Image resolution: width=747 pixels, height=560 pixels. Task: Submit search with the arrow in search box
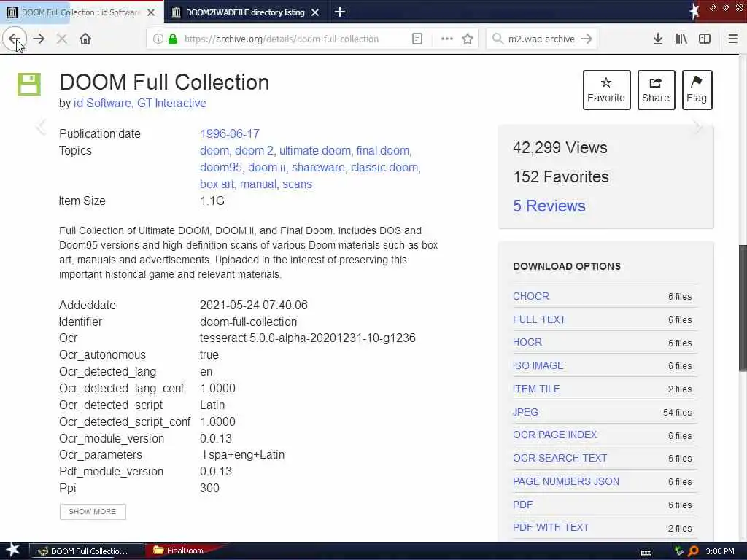587,39
